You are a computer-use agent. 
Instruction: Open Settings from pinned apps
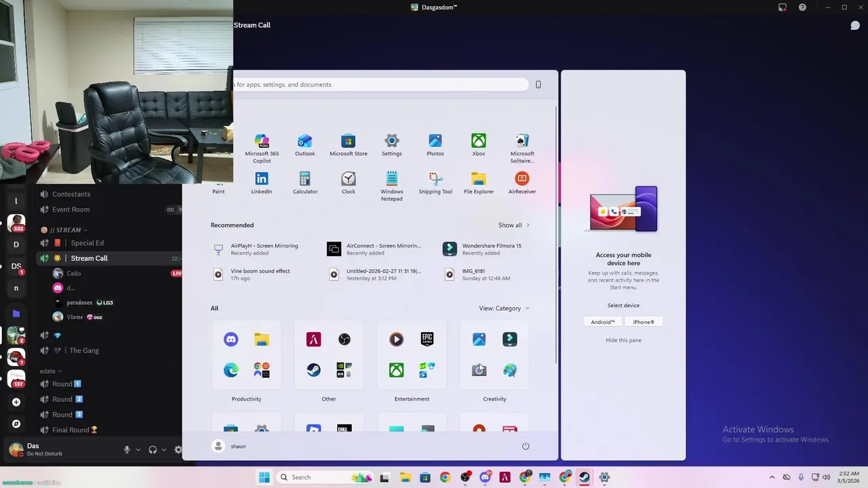(392, 146)
